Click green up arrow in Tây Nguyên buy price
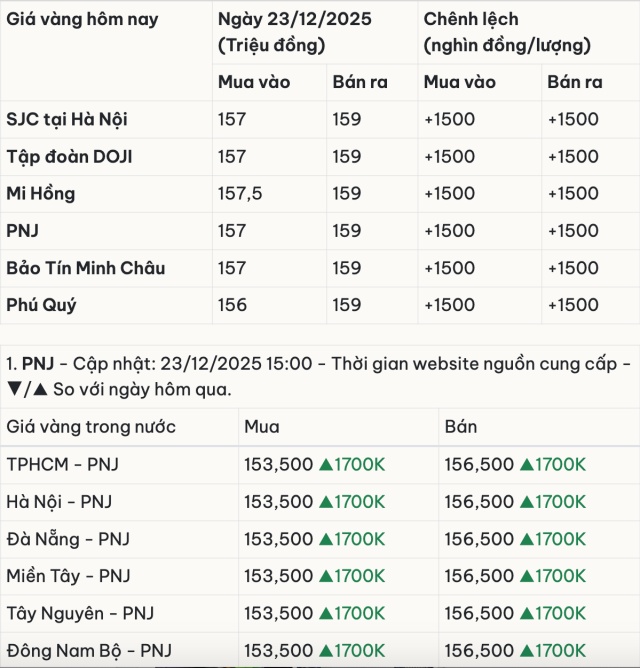640x668 pixels. (325, 613)
